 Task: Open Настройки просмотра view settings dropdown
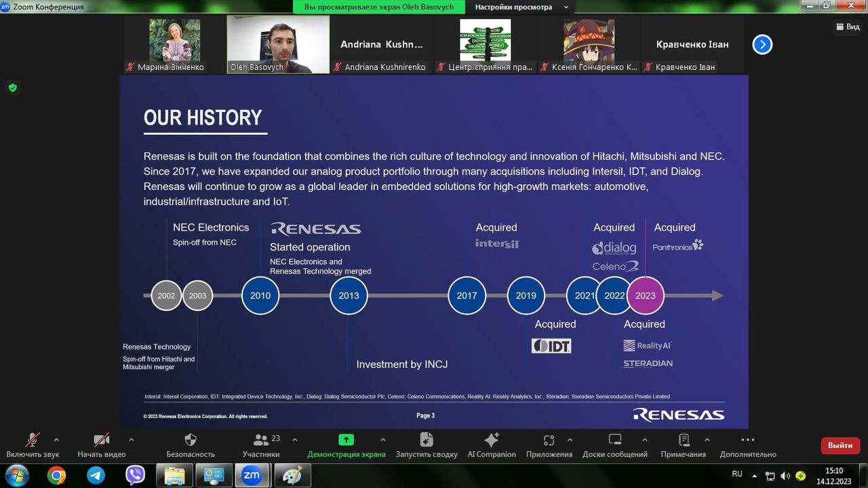tap(519, 7)
